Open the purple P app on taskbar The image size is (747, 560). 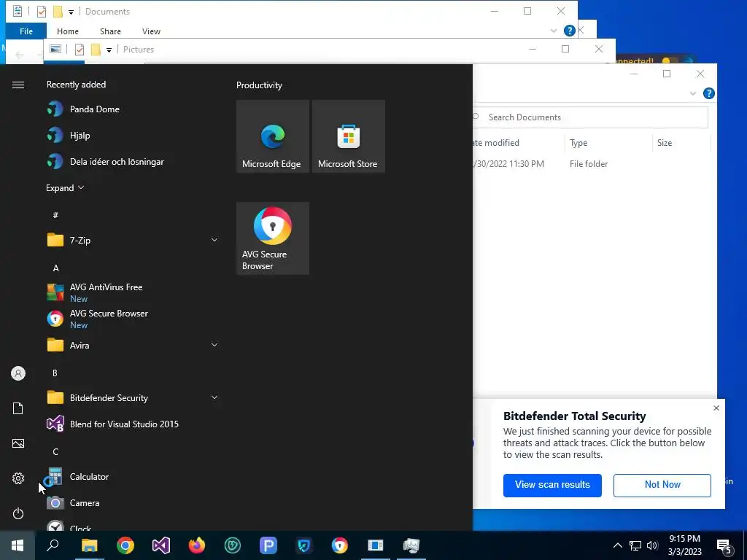tap(268, 545)
